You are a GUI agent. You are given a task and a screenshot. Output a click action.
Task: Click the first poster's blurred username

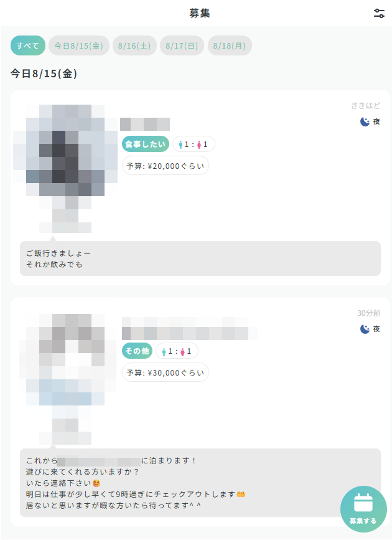click(145, 125)
